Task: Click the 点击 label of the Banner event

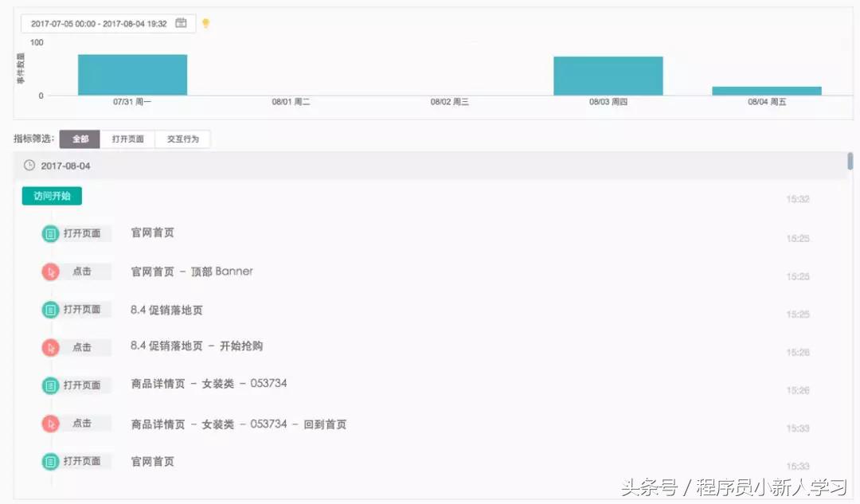Action: tap(81, 271)
